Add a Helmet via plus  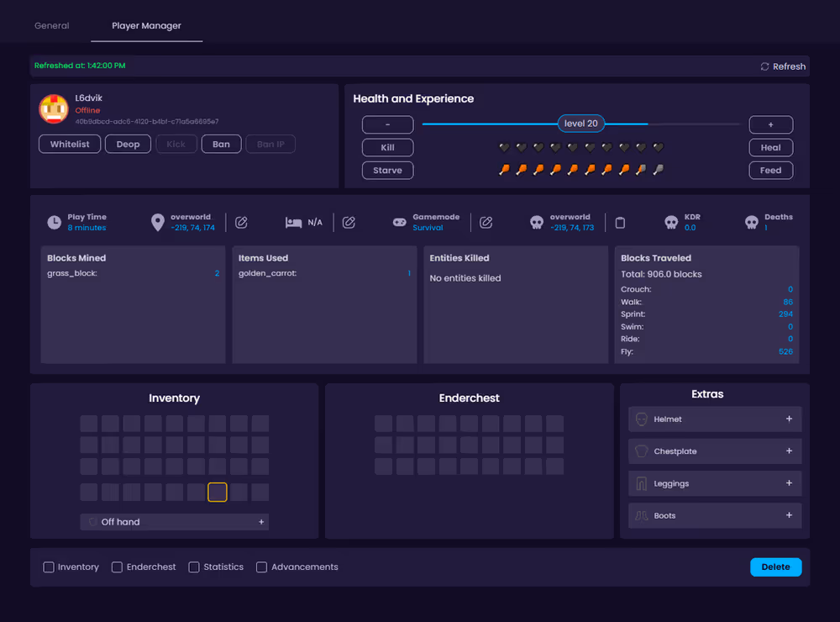click(789, 419)
